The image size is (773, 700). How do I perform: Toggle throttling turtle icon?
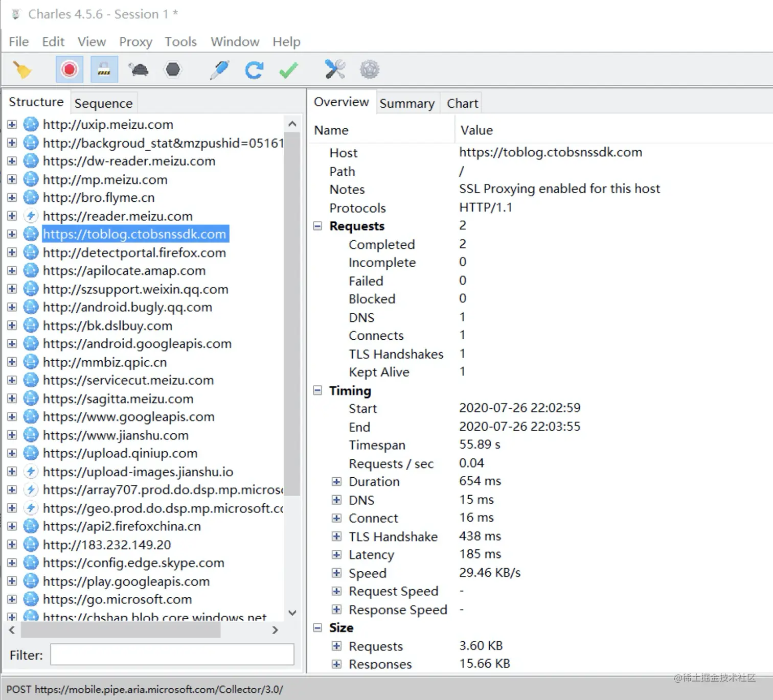point(139,69)
